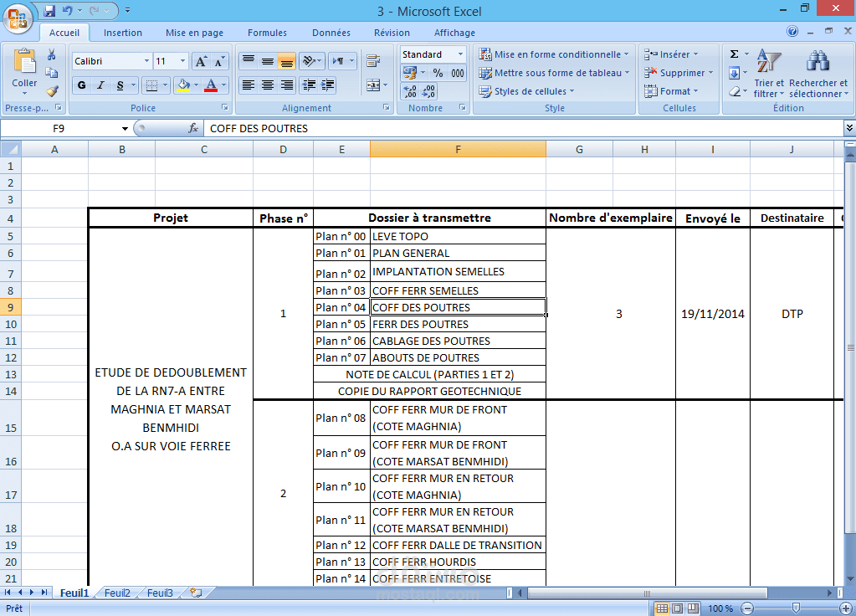
Task: Click the zoom out minus button
Action: point(747,608)
